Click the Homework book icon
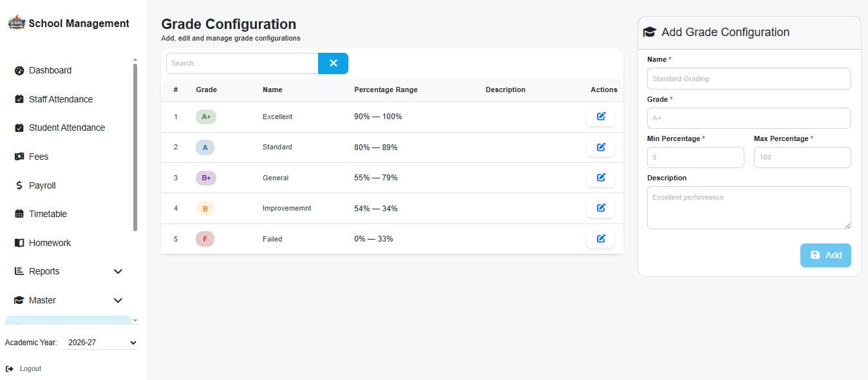Image resolution: width=868 pixels, height=380 pixels. click(19, 243)
